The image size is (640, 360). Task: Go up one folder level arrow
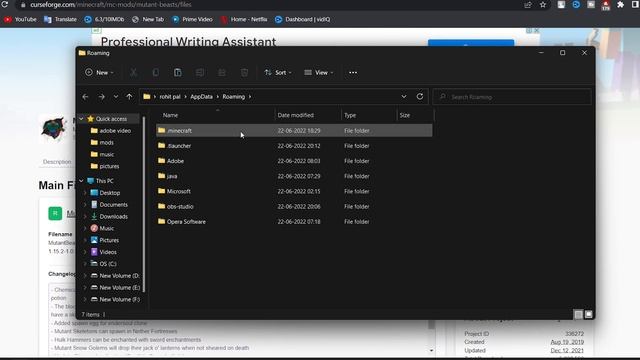click(129, 97)
